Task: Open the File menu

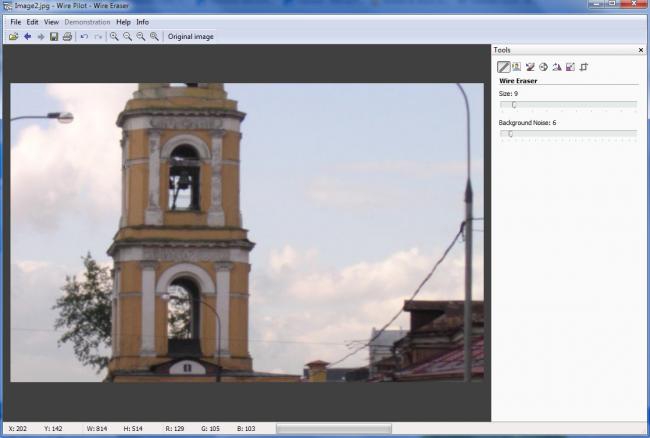Action: [16, 22]
